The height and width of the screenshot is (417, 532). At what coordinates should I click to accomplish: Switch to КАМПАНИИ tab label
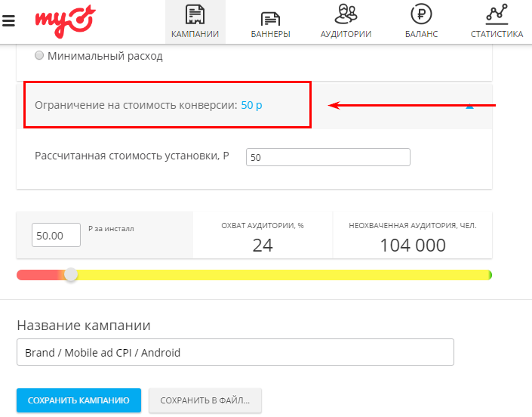(195, 34)
